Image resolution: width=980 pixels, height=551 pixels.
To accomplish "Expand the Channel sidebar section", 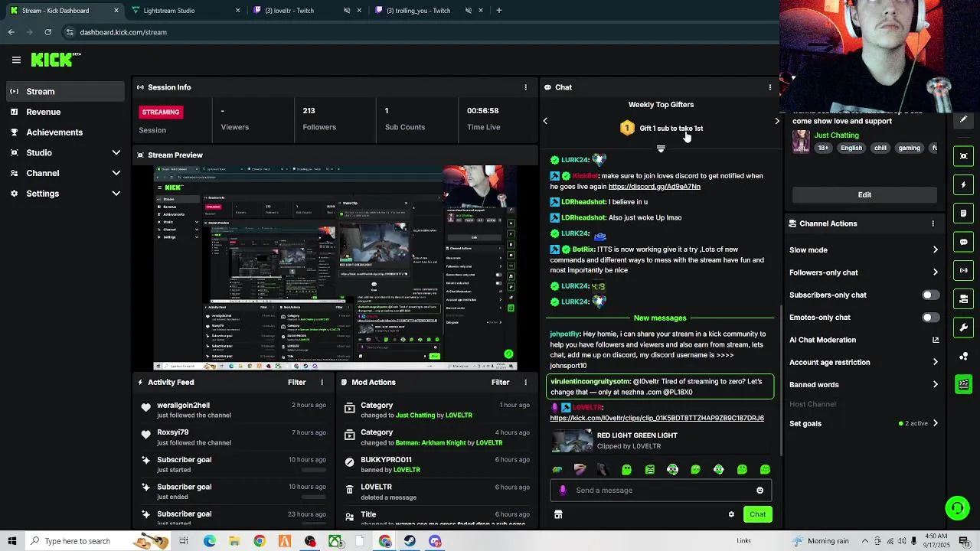I will point(116,173).
